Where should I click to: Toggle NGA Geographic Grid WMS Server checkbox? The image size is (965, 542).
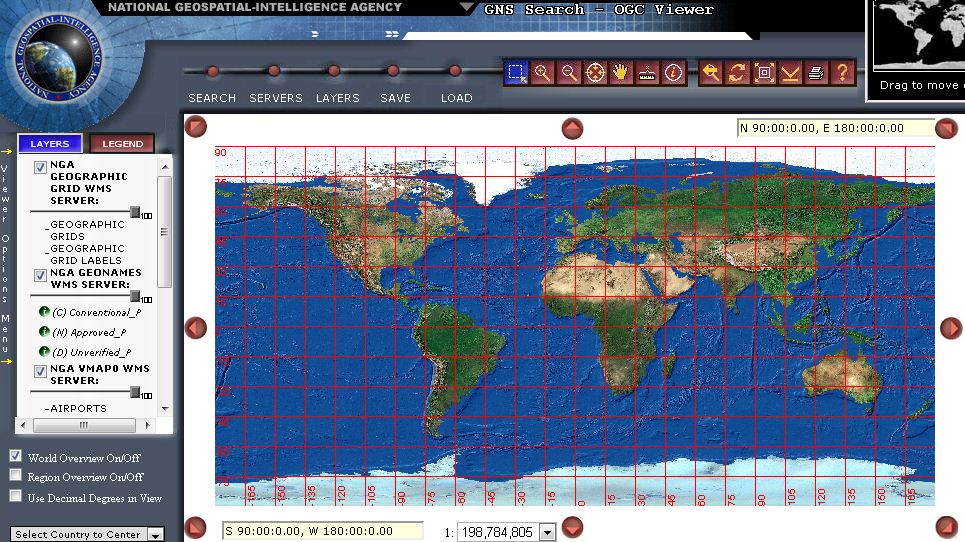(x=40, y=167)
